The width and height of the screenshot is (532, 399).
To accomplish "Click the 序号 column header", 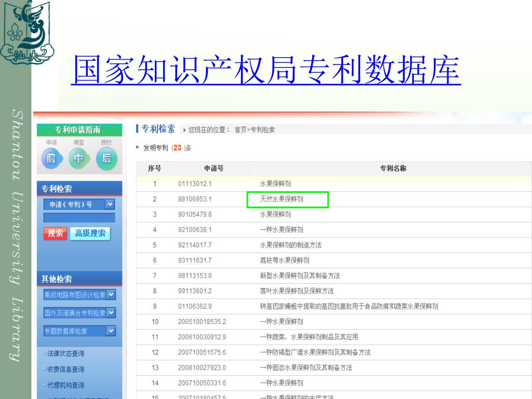I will pos(155,168).
